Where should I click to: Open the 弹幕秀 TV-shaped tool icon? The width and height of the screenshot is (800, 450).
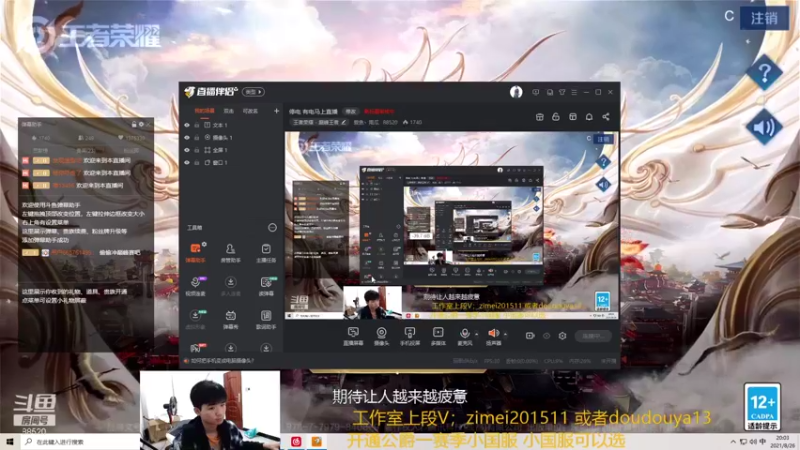pyautogui.click(x=230, y=319)
